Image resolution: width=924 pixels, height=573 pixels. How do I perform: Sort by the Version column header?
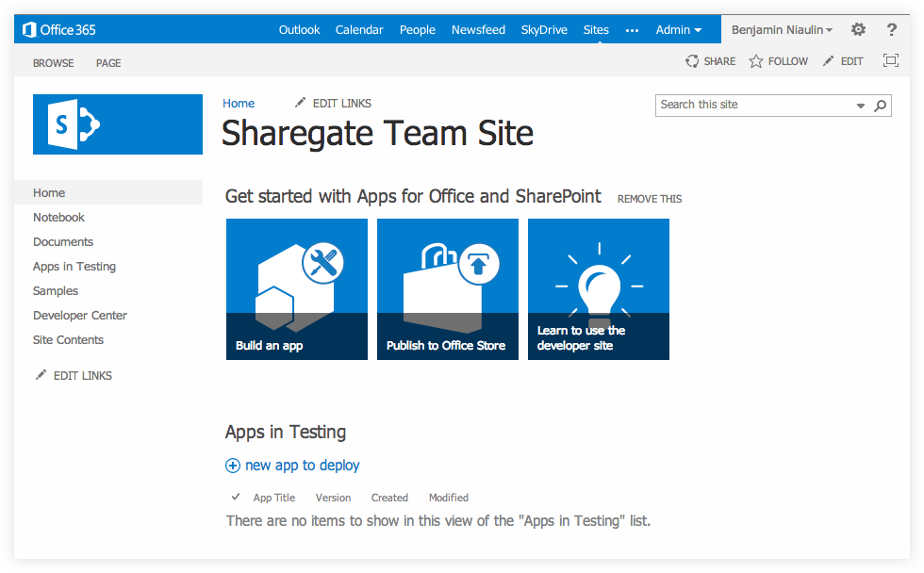[333, 498]
